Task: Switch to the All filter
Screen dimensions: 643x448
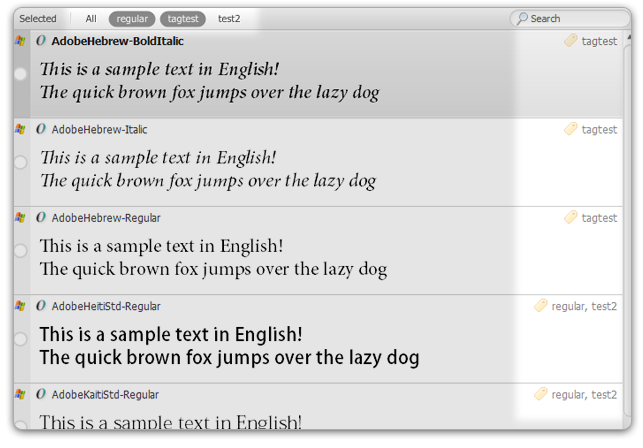Action: coord(91,19)
